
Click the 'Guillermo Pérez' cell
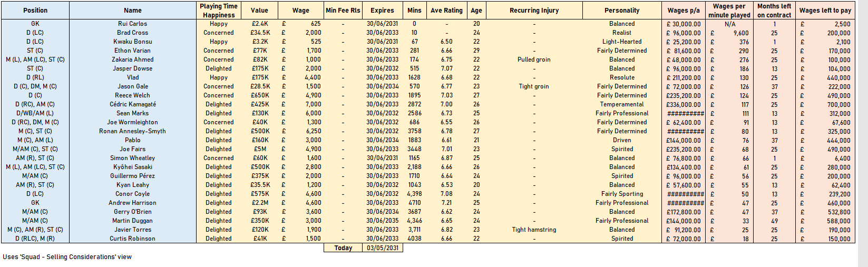click(x=133, y=176)
